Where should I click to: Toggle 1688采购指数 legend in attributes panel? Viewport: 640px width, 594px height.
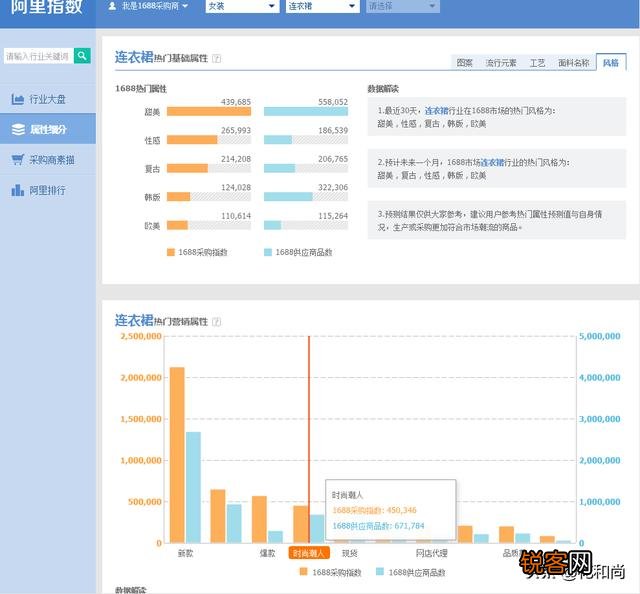tap(197, 252)
